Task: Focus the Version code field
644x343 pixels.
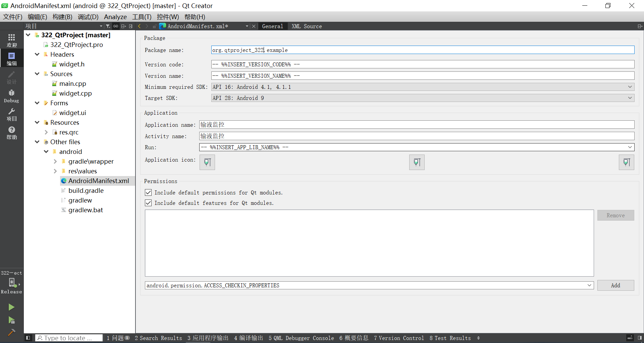Action: tap(423, 64)
